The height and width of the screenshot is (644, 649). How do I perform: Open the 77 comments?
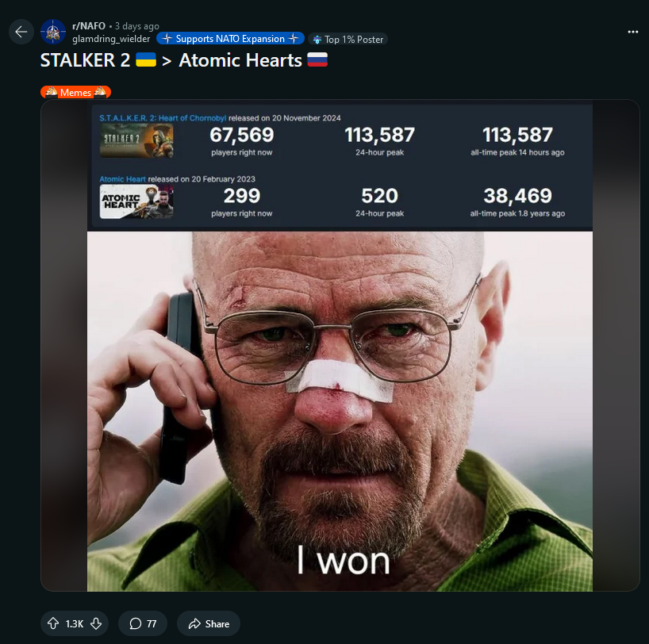click(x=143, y=623)
